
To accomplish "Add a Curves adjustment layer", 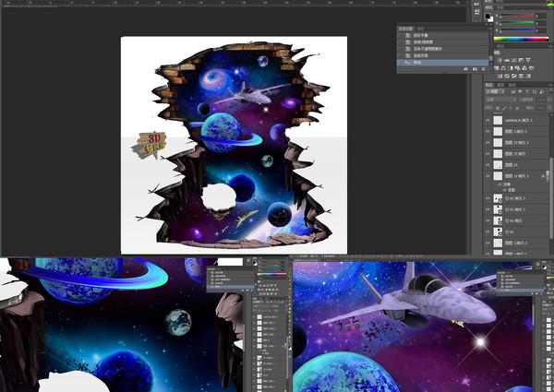I will coord(514,60).
